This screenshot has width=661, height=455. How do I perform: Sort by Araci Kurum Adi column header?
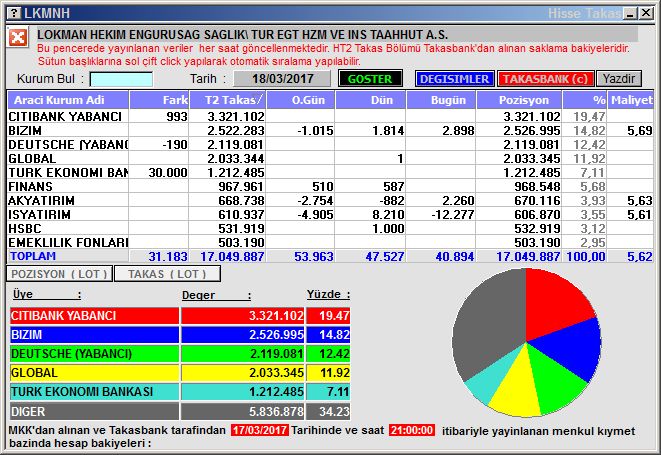click(68, 100)
